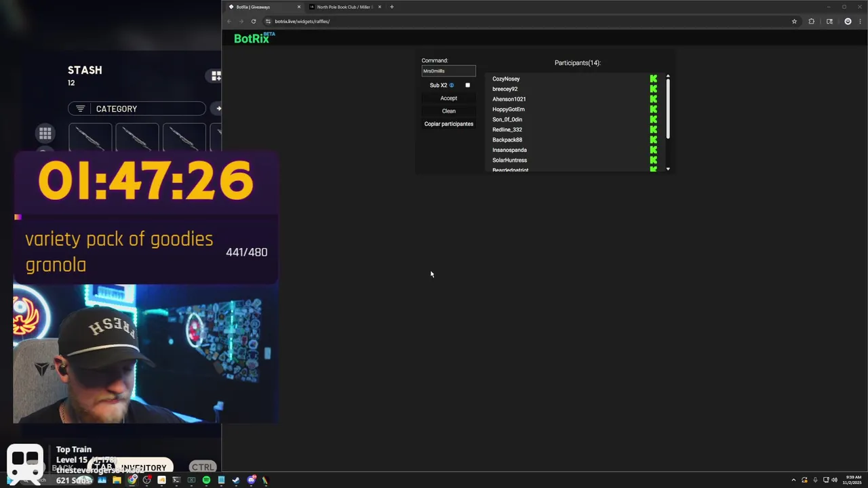Click the browser back arrow
This screenshot has width=868, height=488.
pyautogui.click(x=229, y=21)
